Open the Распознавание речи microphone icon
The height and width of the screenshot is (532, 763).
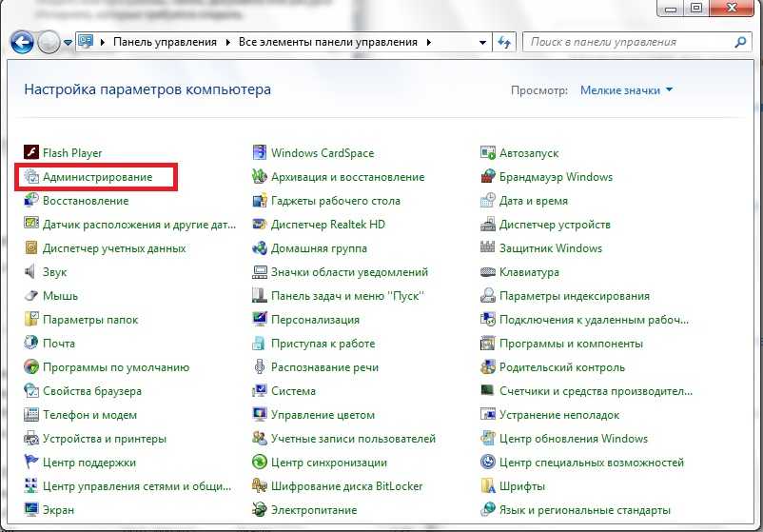pos(260,366)
